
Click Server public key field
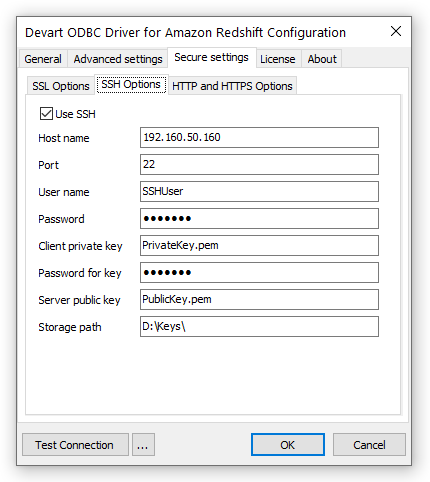(259, 299)
